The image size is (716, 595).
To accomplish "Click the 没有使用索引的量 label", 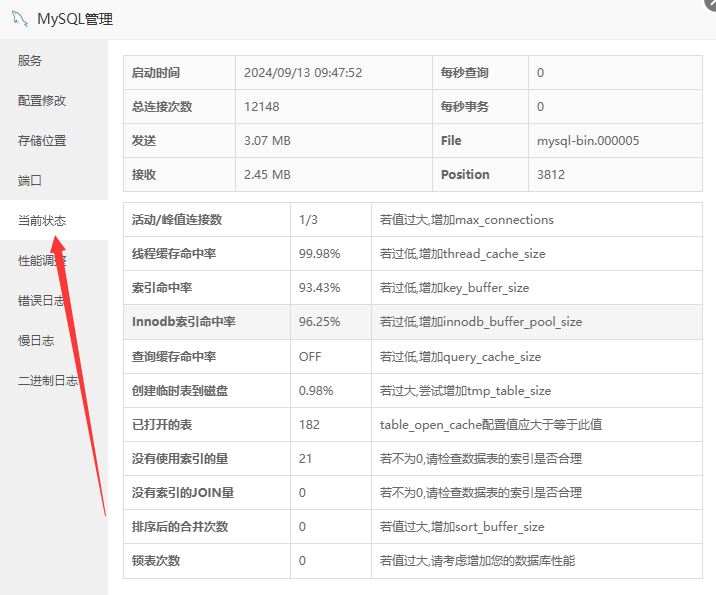I will [x=179, y=458].
